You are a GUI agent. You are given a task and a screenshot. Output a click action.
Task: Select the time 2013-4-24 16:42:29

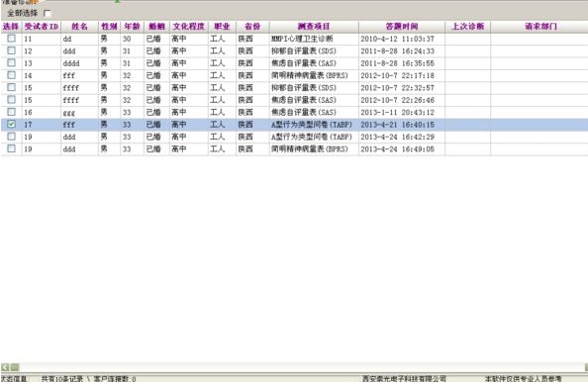click(398, 137)
